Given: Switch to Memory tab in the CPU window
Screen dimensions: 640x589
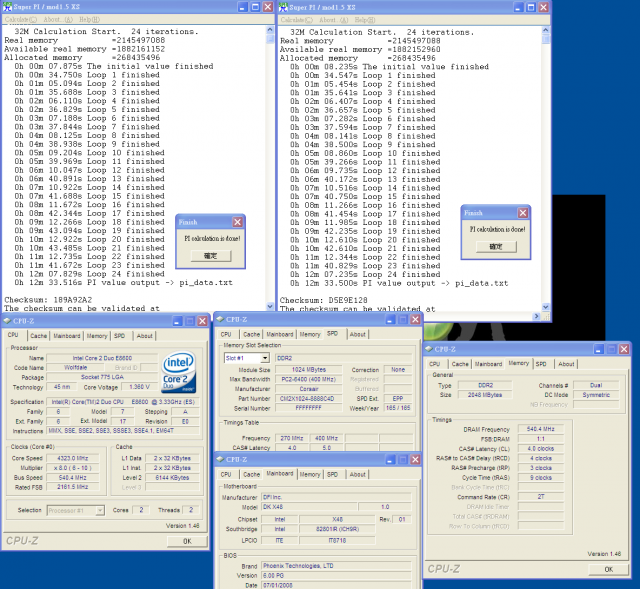Looking at the screenshot, I should point(97,336).
